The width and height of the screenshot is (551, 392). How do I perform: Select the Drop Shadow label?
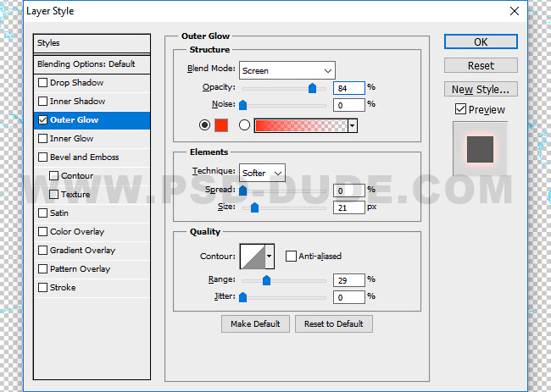pyautogui.click(x=76, y=82)
